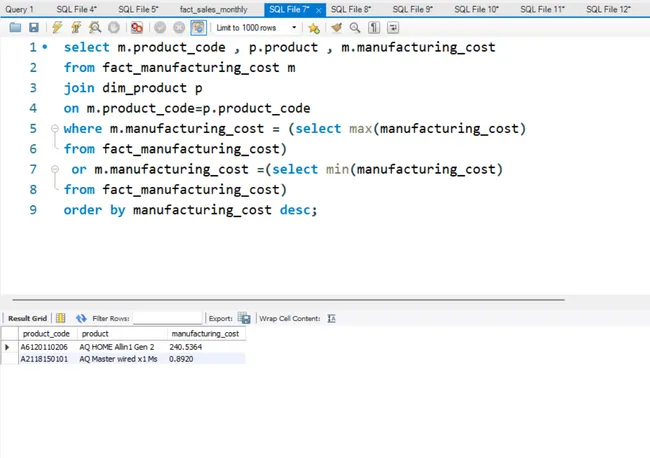
Task: Open the fact_sales_monthly tab
Action: [x=213, y=10]
